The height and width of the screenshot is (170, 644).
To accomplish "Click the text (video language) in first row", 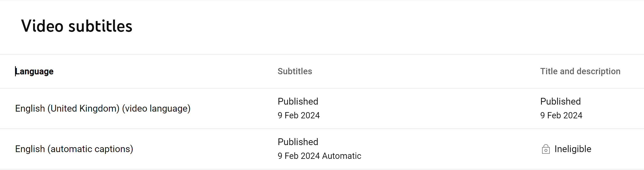I will tap(156, 108).
